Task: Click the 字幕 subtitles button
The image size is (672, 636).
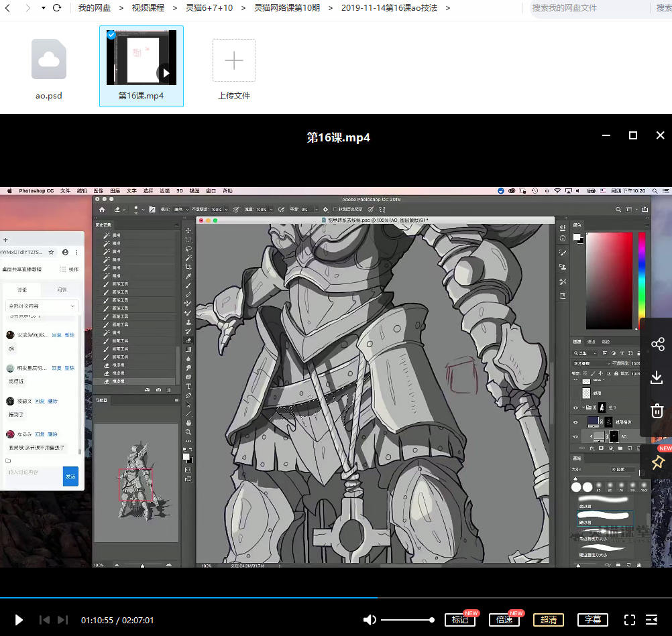Action: click(593, 620)
